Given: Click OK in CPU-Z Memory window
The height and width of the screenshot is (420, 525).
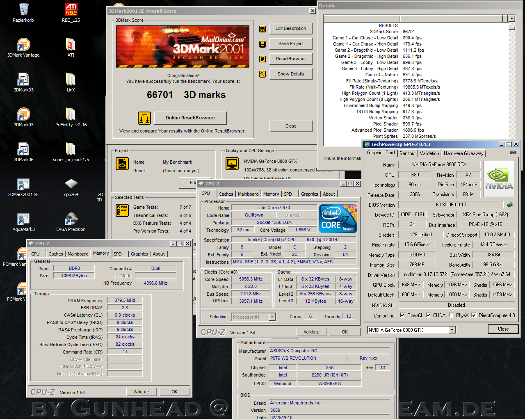Looking at the screenshot, I should (x=174, y=392).
